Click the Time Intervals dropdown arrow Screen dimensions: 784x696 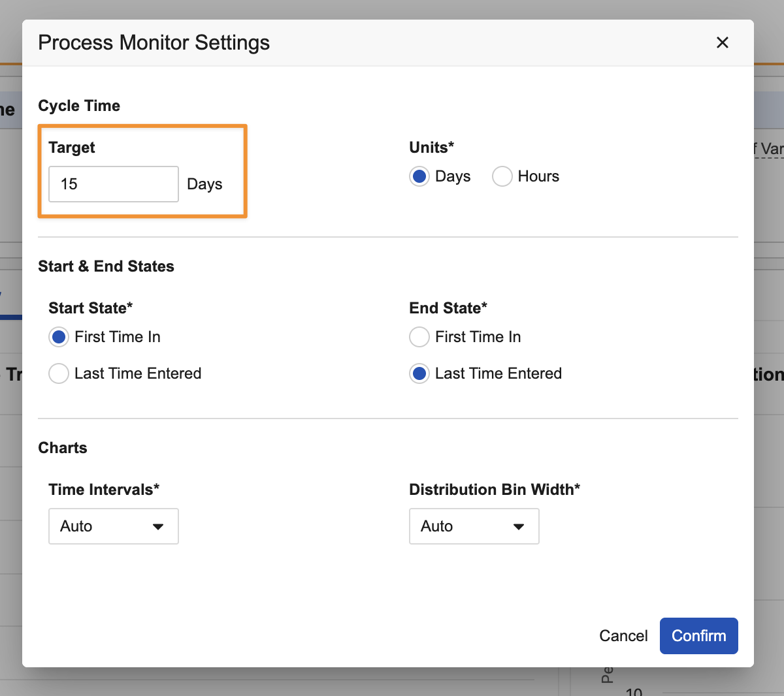pyautogui.click(x=158, y=527)
